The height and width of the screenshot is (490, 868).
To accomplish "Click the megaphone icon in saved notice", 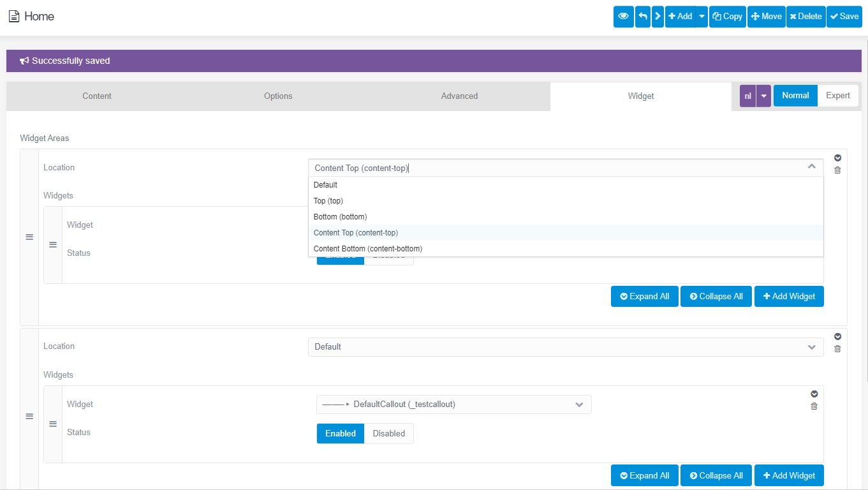I will click(24, 61).
